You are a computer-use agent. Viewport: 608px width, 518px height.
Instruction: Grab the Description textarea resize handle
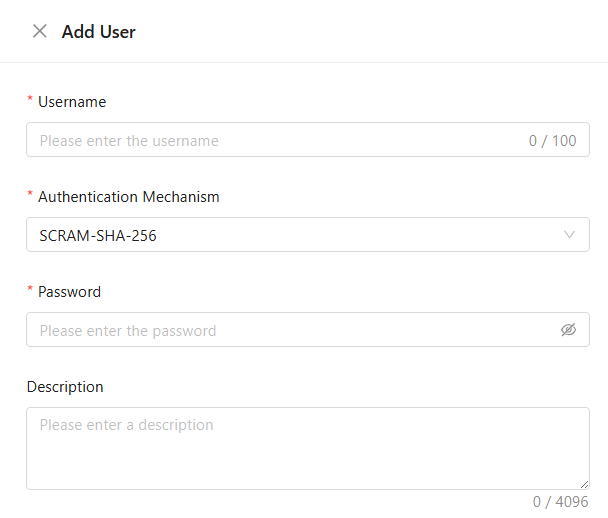coord(585,484)
